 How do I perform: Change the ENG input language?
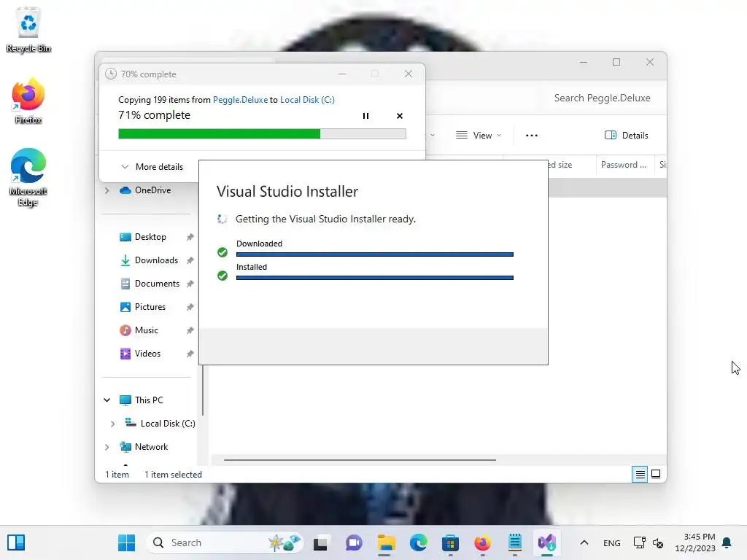click(612, 542)
